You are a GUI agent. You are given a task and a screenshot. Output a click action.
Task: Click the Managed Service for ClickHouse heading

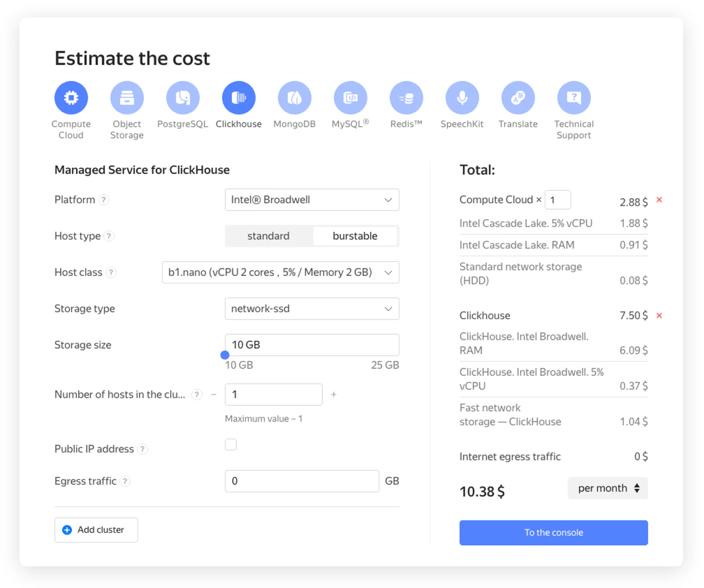point(142,170)
